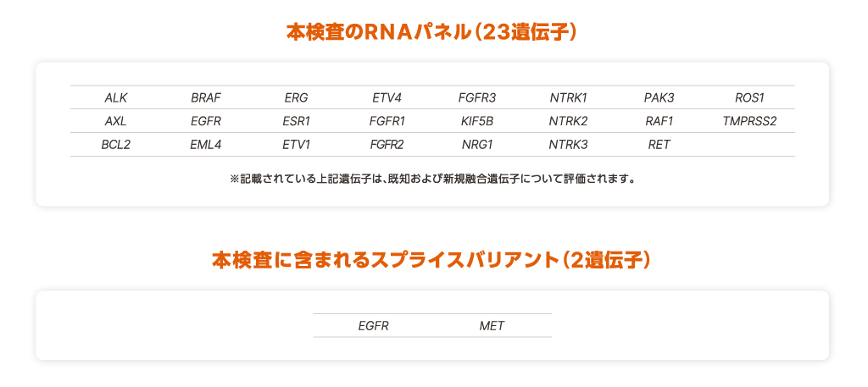Click MET in the splice variant table
Image resolution: width=868 pixels, height=387 pixels.
click(492, 326)
